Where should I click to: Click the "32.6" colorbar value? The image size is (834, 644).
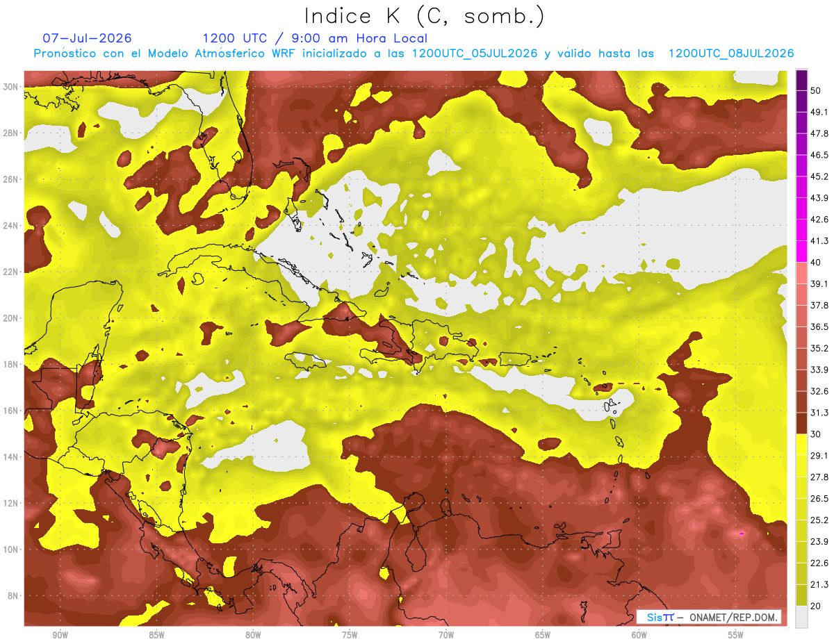pos(819,391)
